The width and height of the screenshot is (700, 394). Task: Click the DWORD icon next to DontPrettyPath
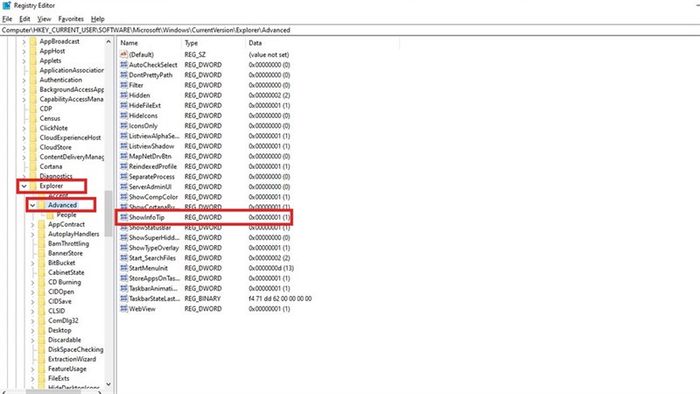pos(124,75)
